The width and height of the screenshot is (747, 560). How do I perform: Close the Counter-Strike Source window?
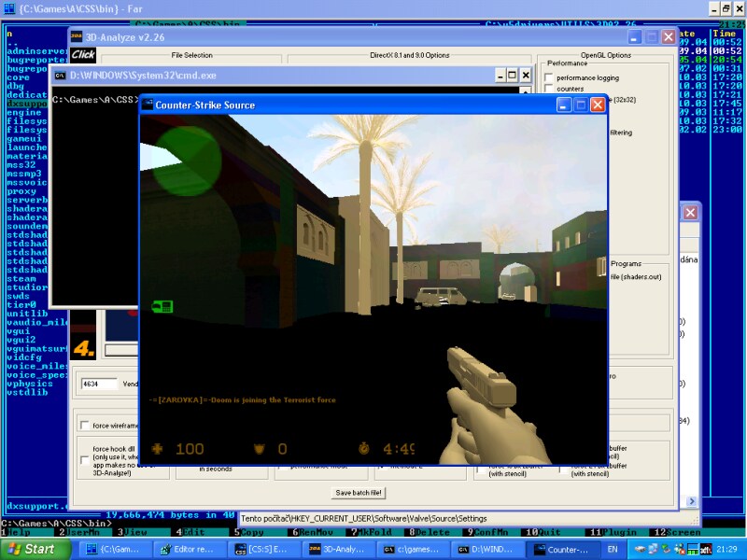tap(598, 105)
